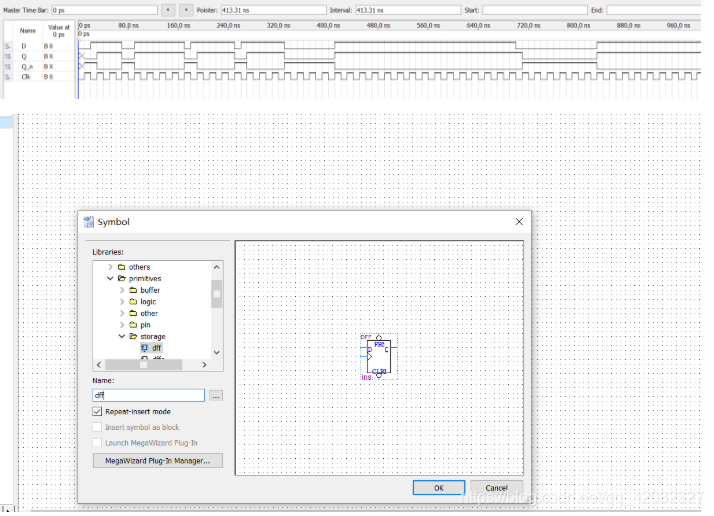Click the Symbol dialog title icon
Image resolution: width=714 pixels, height=516 pixels.
coord(88,222)
